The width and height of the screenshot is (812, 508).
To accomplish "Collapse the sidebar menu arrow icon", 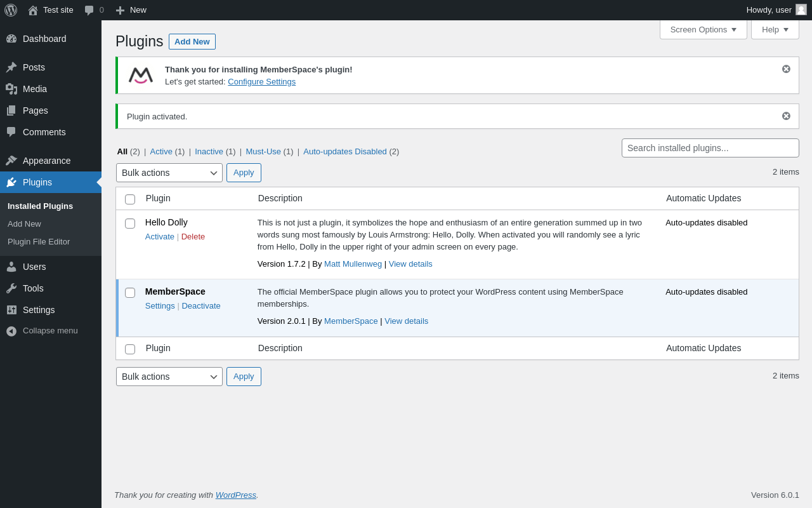I will (x=11, y=331).
